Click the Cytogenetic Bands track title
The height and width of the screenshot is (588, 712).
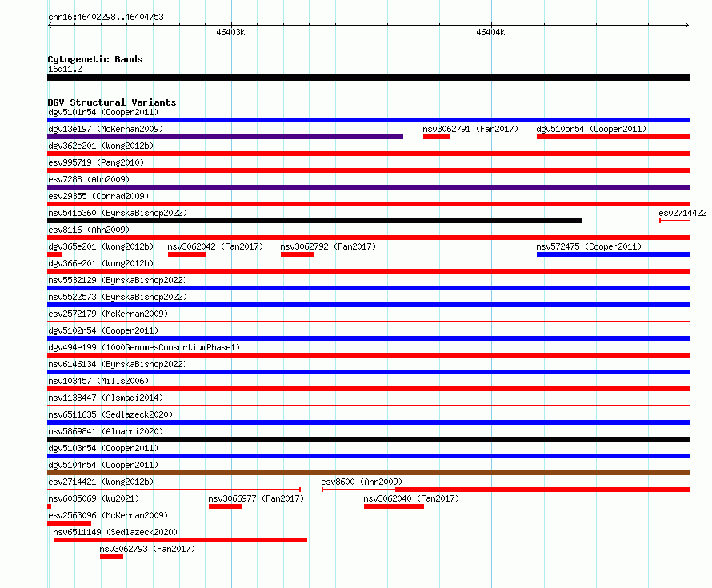pyautogui.click(x=95, y=59)
